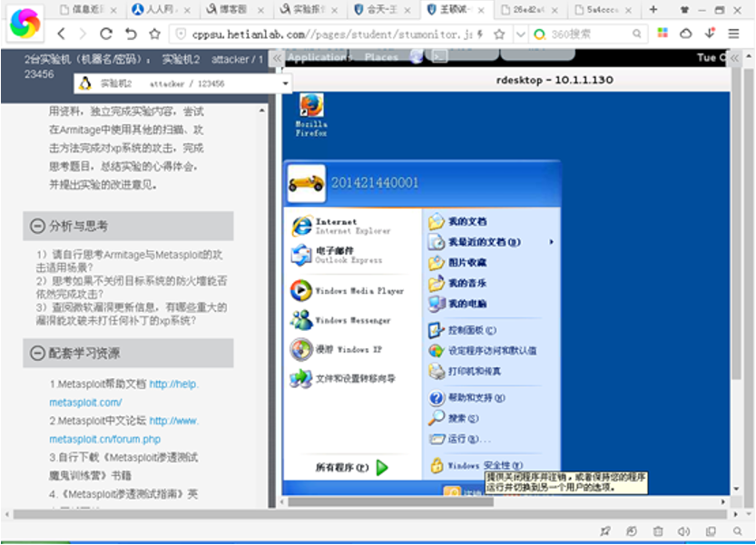Open http://help.metasploit.com/ link
This screenshot has width=756, height=545.
[x=124, y=394]
